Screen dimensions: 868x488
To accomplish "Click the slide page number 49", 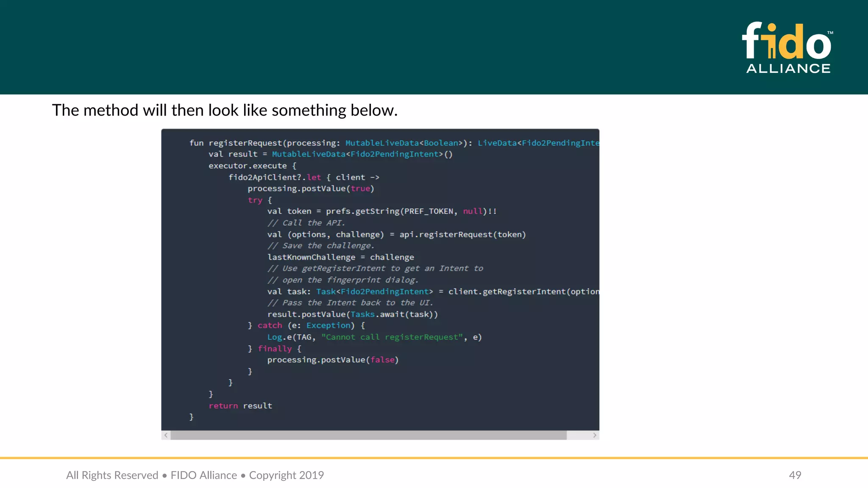I will [x=795, y=475].
